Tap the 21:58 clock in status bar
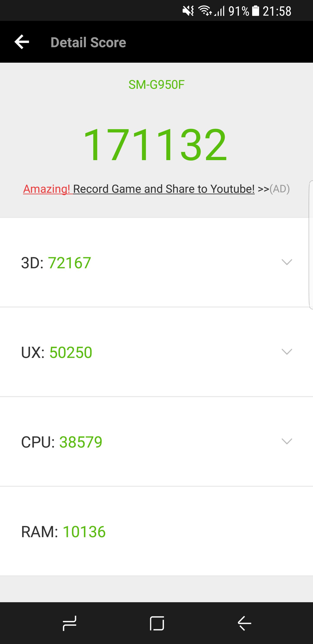 click(x=277, y=11)
